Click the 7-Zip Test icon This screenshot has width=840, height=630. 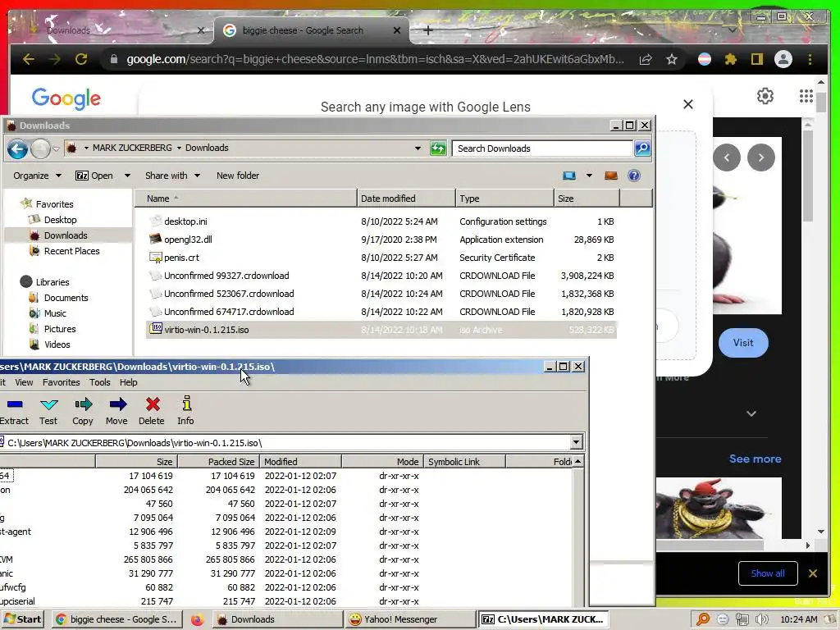pyautogui.click(x=48, y=404)
